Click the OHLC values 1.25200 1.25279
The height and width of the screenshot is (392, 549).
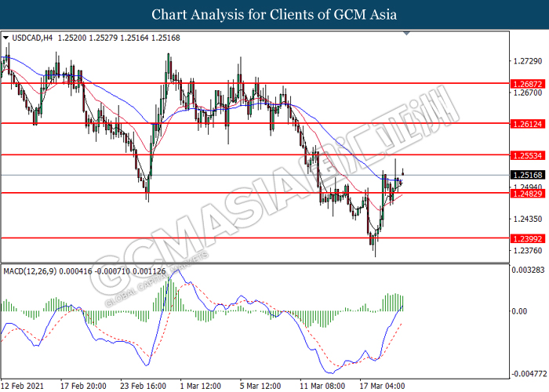coord(88,38)
